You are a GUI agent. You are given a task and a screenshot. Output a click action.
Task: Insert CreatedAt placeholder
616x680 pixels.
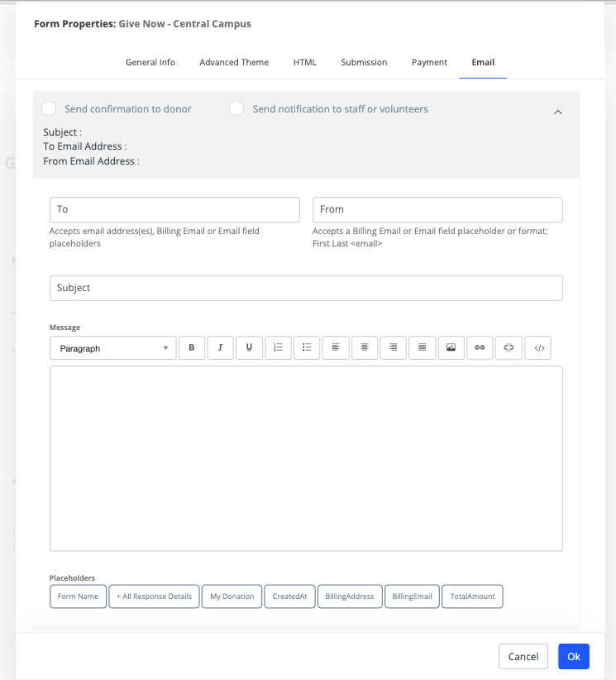tap(289, 596)
